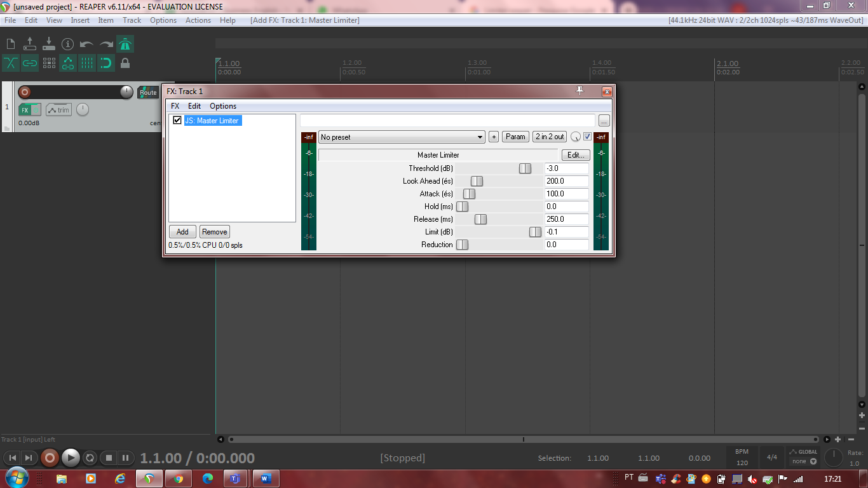Toggle snap magnet icon
This screenshot has height=488, width=868.
tap(106, 63)
